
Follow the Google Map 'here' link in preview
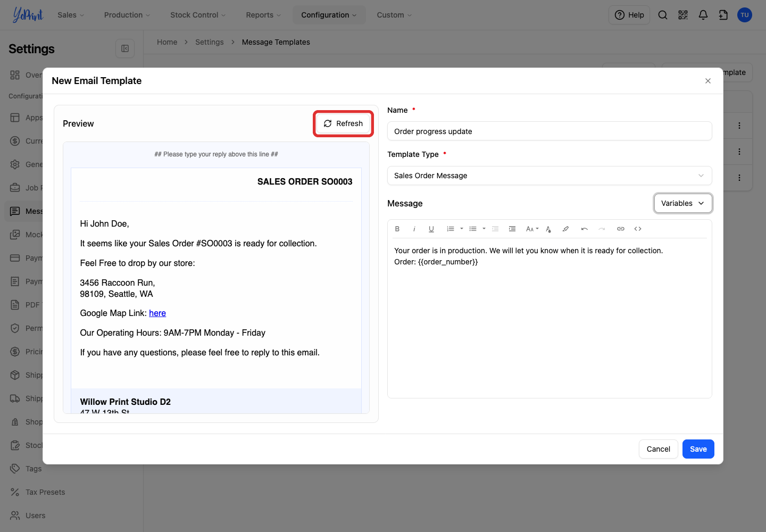[x=157, y=313]
